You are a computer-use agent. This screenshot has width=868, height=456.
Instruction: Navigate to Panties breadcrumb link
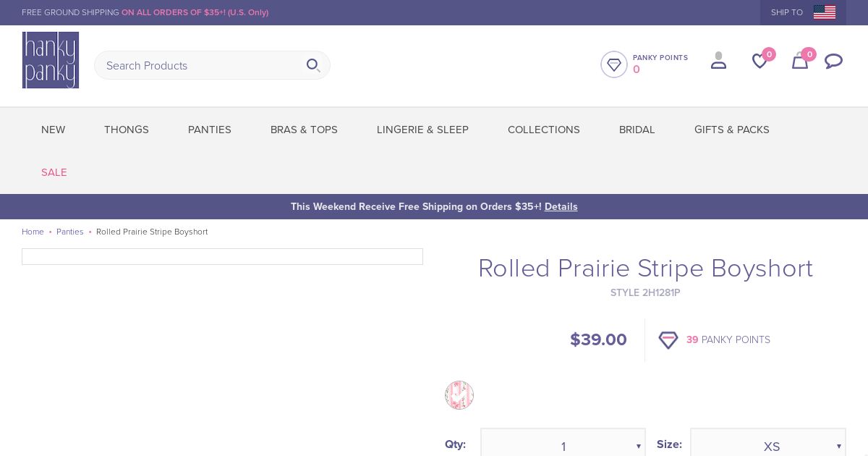(x=70, y=232)
